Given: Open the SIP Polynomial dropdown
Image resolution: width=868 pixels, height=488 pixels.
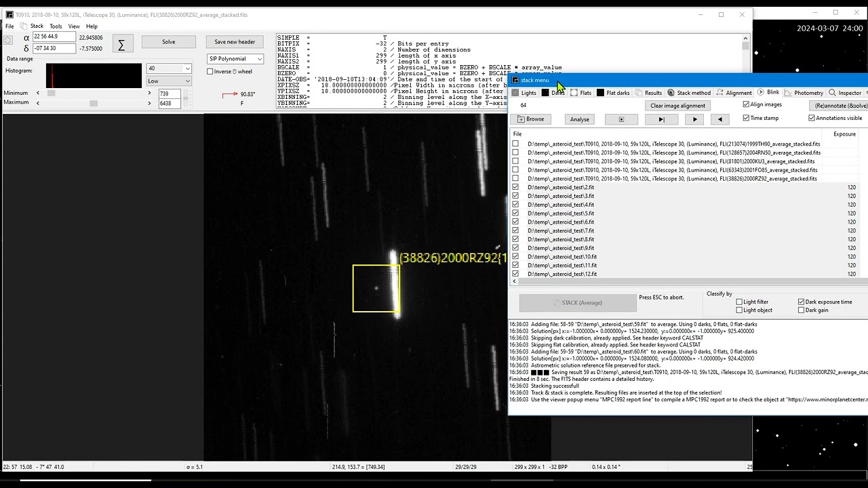Looking at the screenshot, I should coord(235,59).
